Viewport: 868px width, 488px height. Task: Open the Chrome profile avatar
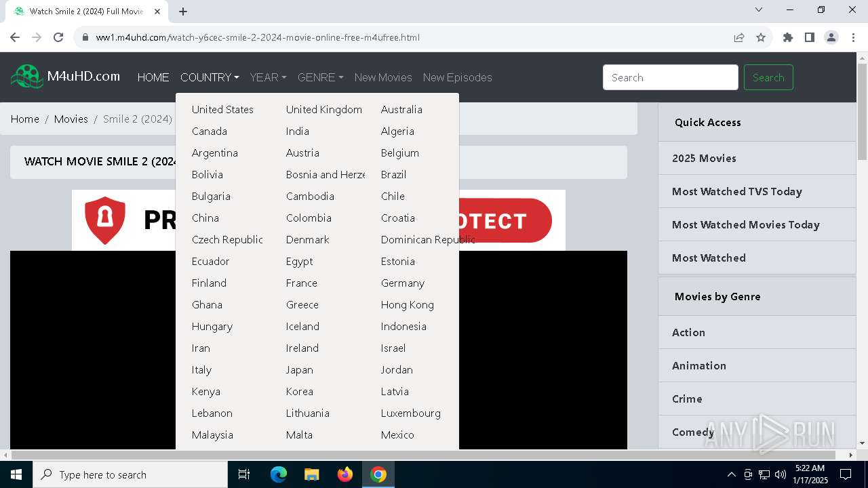point(831,37)
